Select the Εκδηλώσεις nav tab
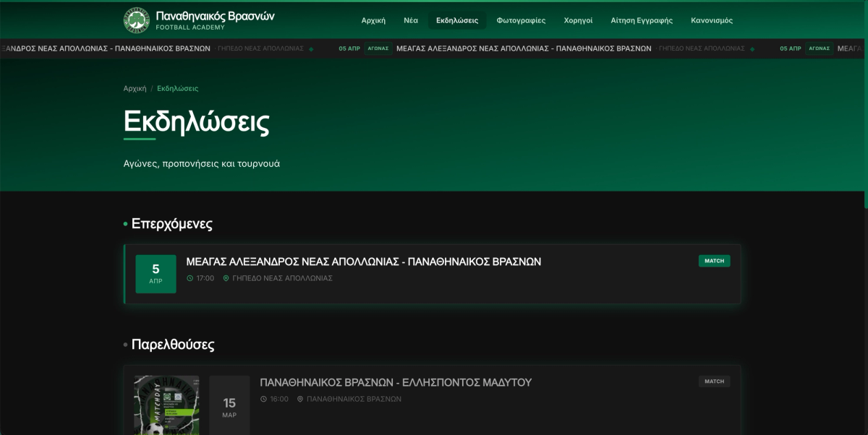Image resolution: width=868 pixels, height=435 pixels. [x=457, y=20]
